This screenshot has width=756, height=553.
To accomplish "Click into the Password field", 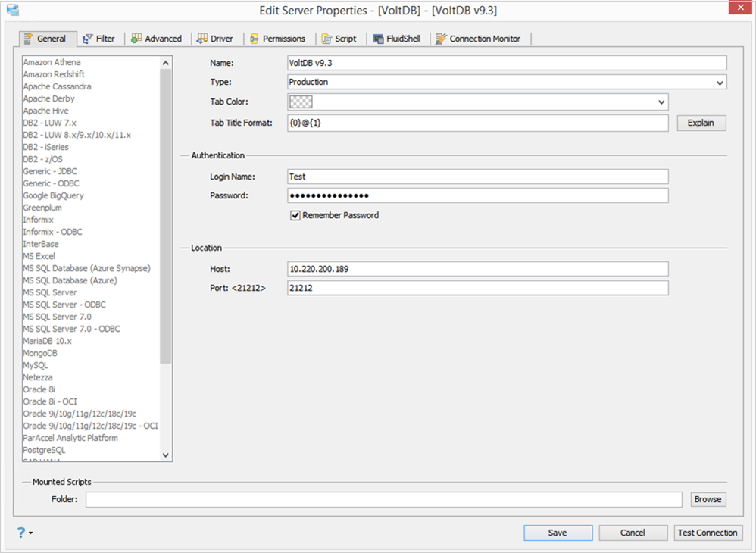I will click(478, 195).
